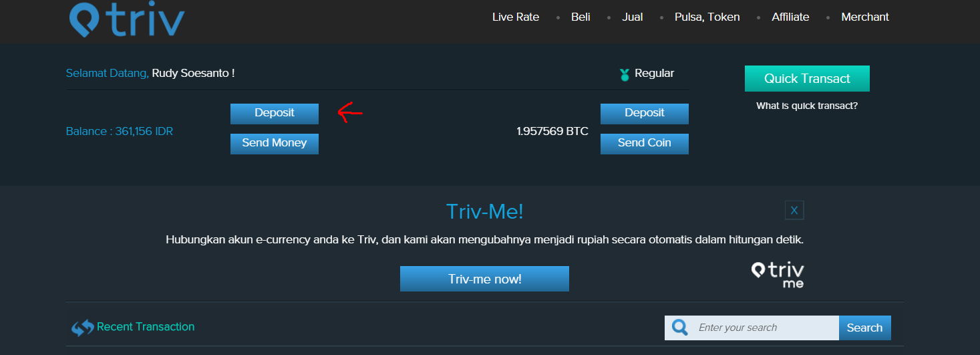Screen dimensions: 980x355
Task: Click the Triv logo in the header
Action: (127, 19)
